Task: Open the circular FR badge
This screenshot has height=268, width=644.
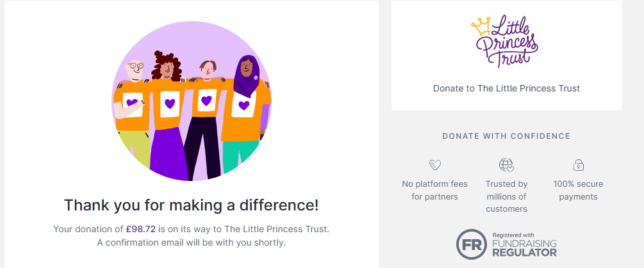Action: pos(472,244)
